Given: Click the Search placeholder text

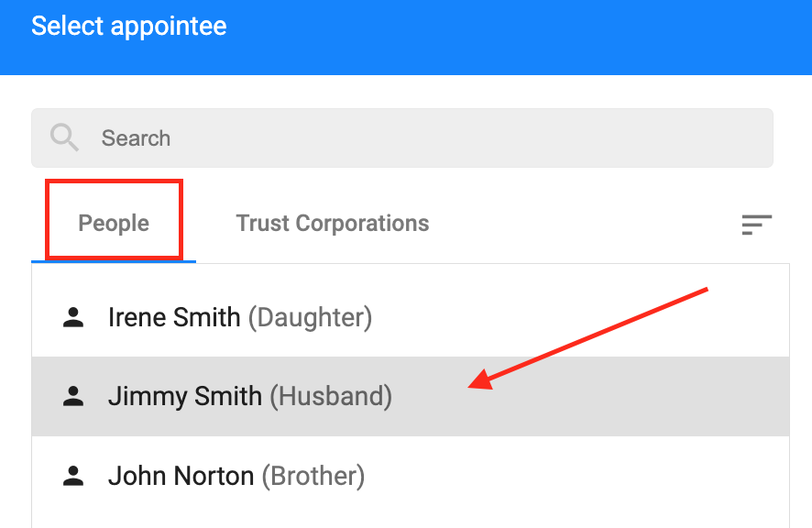Looking at the screenshot, I should click(136, 138).
